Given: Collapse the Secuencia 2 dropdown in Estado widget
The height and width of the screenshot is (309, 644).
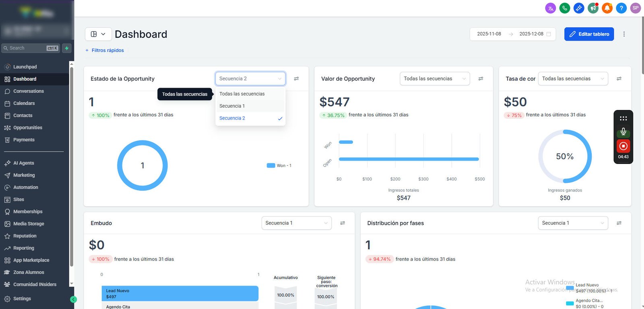Looking at the screenshot, I should click(250, 79).
